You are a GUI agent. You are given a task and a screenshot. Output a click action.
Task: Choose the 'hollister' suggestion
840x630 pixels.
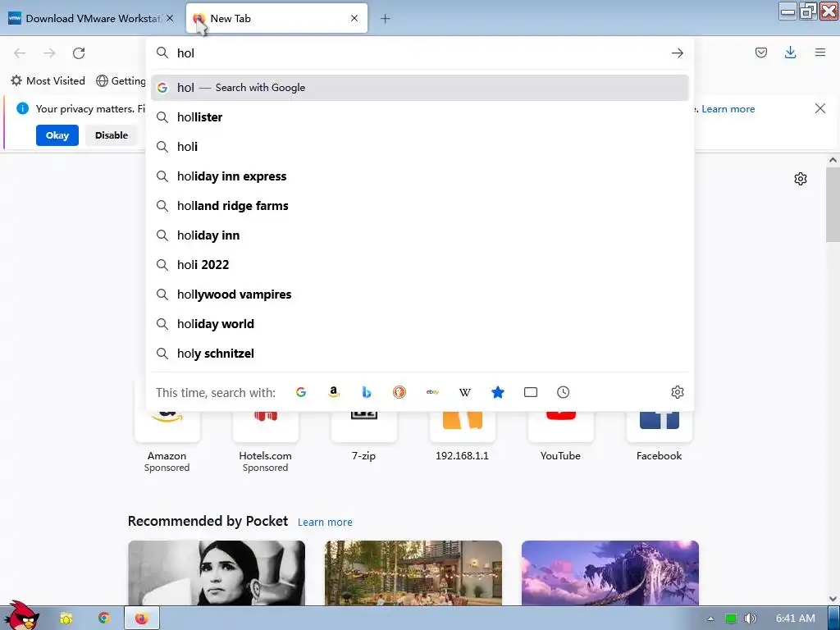pos(419,116)
